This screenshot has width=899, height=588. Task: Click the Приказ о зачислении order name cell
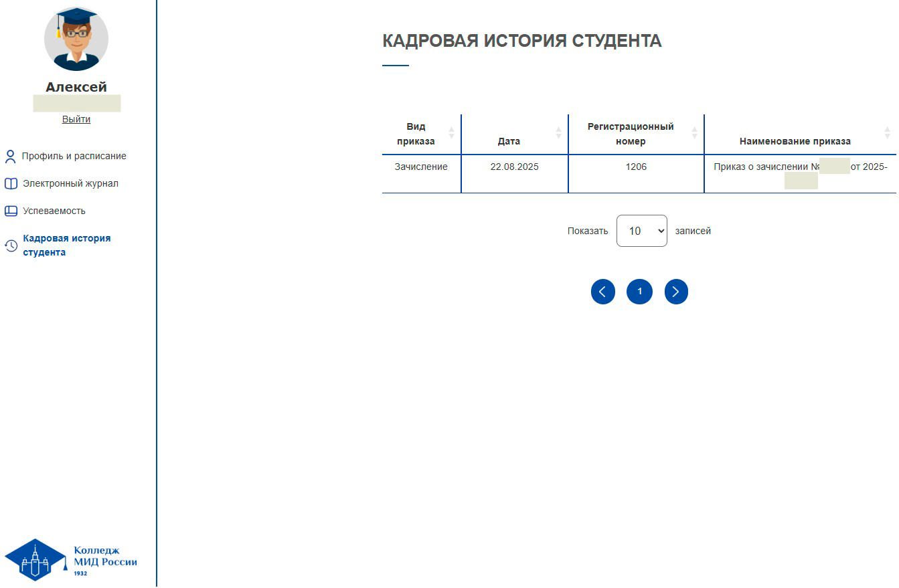(801, 174)
